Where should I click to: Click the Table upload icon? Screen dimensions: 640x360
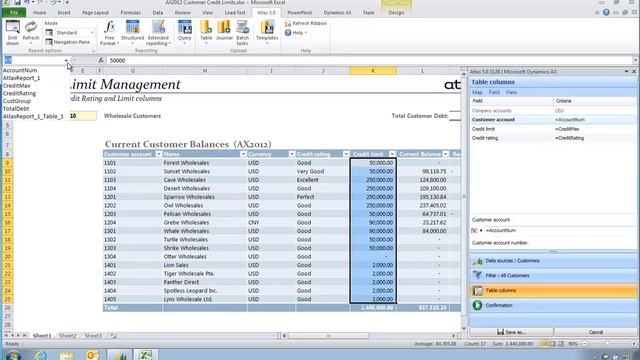pyautogui.click(x=206, y=32)
